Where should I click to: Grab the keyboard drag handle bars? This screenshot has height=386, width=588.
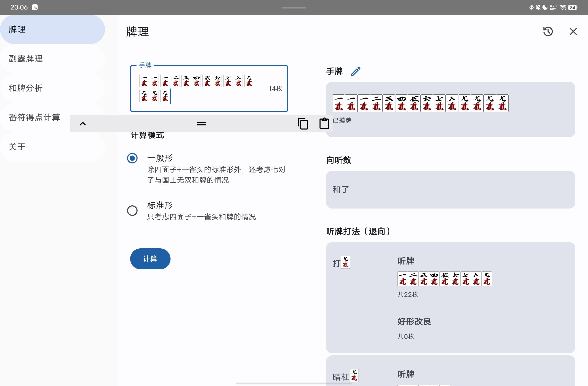pyautogui.click(x=201, y=124)
